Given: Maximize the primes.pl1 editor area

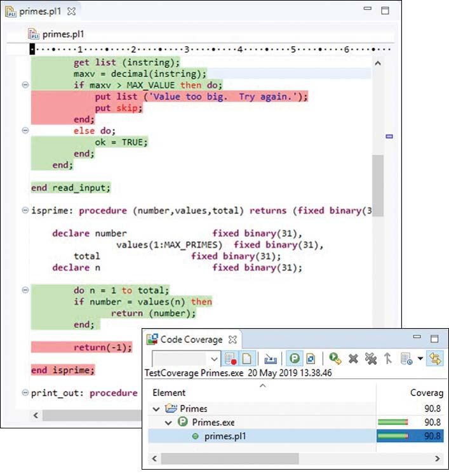Looking at the screenshot, I should [x=385, y=10].
